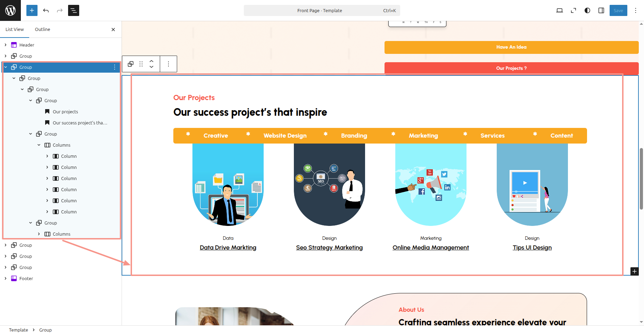The height and width of the screenshot is (334, 644).
Task: Open the Data Drive Markting link
Action: [228, 247]
